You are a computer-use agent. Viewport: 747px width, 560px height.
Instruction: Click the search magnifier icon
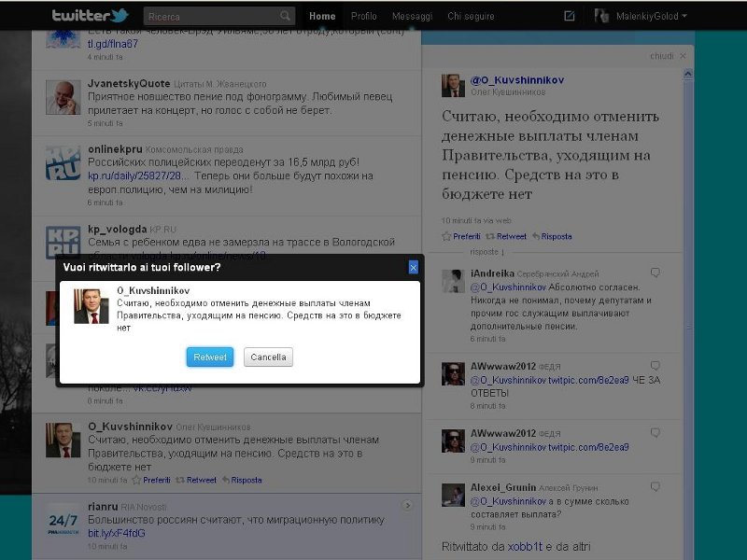pos(286,16)
